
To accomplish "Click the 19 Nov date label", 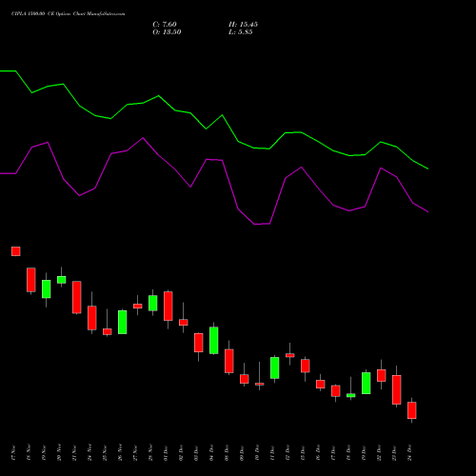I will click(x=44, y=453).
